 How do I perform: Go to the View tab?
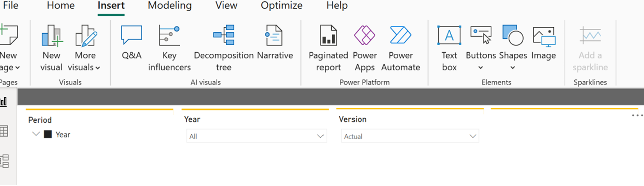(x=226, y=5)
